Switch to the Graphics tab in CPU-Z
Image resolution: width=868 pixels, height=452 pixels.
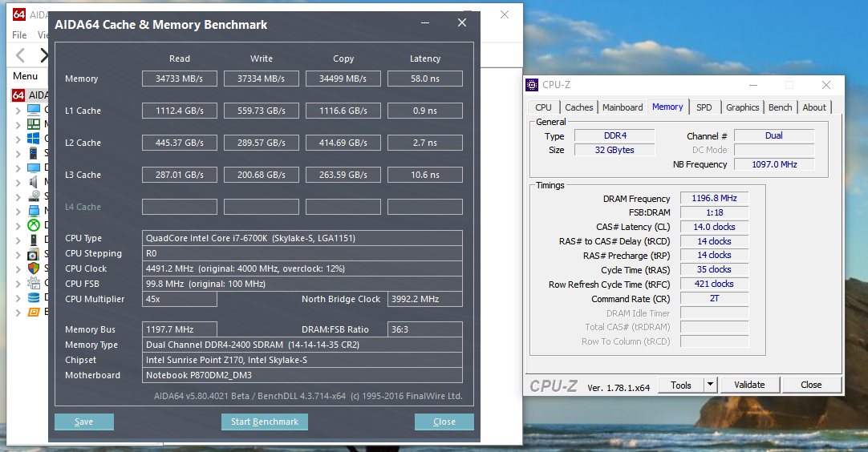(x=742, y=107)
